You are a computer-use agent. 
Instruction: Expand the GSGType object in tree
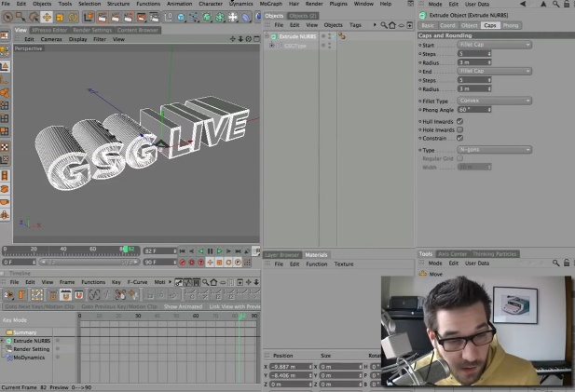tap(272, 45)
